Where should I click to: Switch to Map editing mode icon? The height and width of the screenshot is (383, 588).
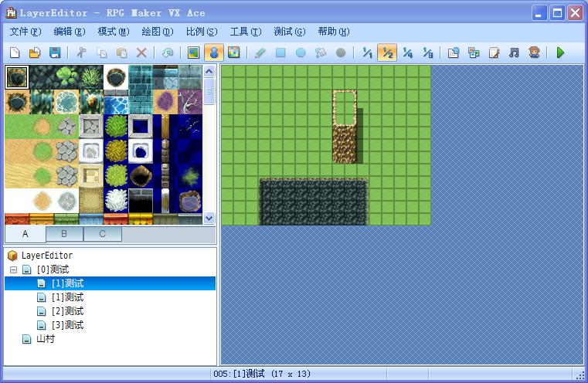point(193,53)
